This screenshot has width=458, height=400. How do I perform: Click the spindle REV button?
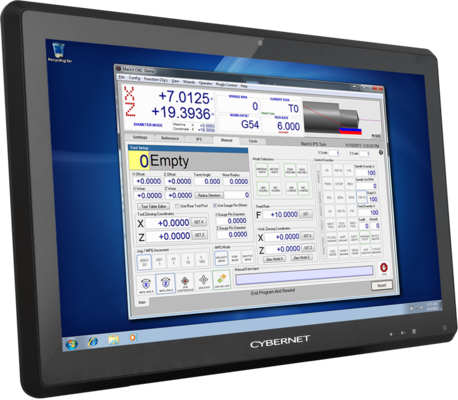click(x=350, y=184)
